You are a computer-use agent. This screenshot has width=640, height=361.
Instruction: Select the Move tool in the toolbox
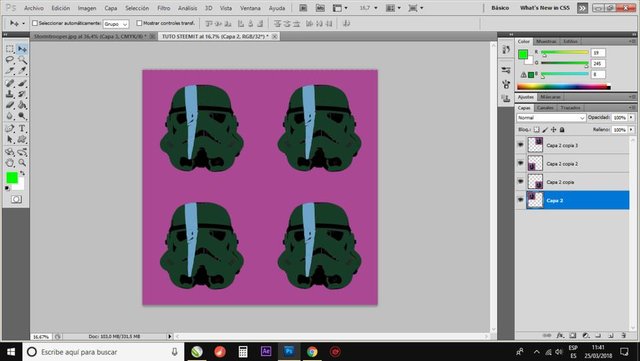pos(22,49)
